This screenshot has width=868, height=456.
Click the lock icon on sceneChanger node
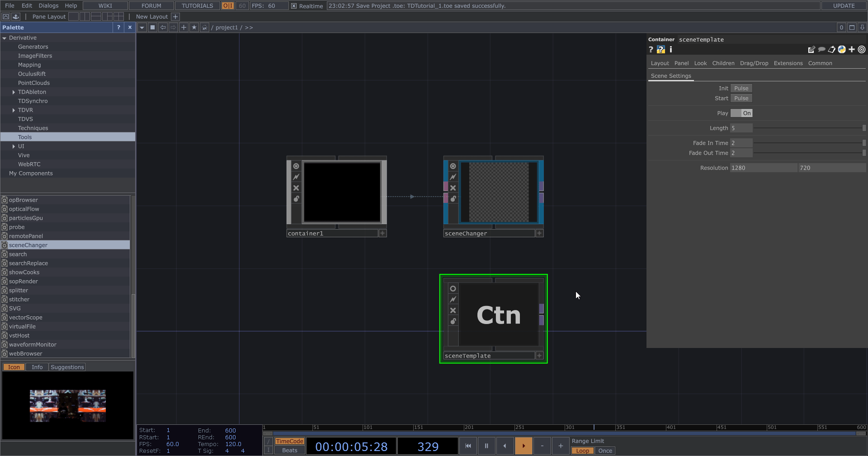tap(453, 199)
